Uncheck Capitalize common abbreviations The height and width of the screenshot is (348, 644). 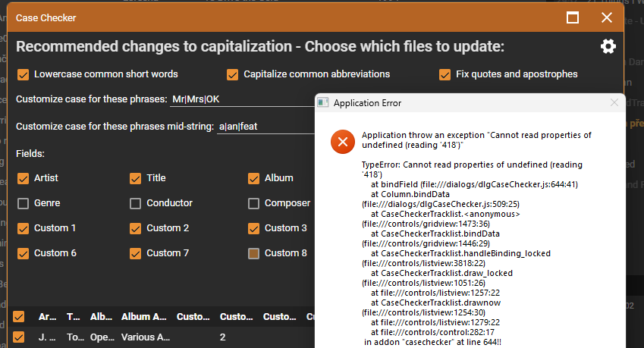click(233, 74)
